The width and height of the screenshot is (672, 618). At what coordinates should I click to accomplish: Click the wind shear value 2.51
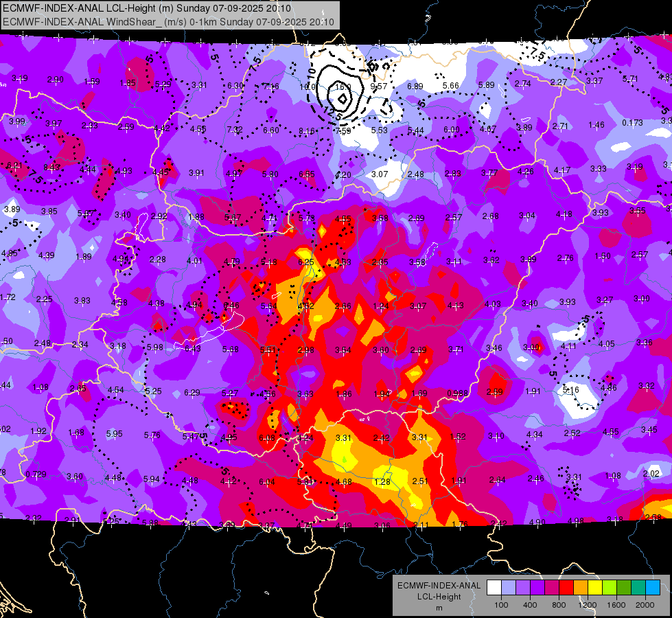click(x=420, y=481)
